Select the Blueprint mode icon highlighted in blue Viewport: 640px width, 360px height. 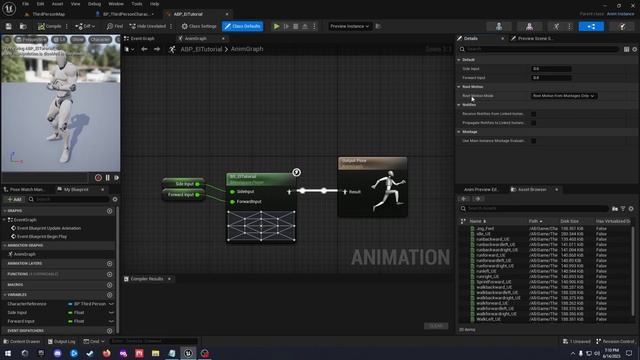point(591,27)
